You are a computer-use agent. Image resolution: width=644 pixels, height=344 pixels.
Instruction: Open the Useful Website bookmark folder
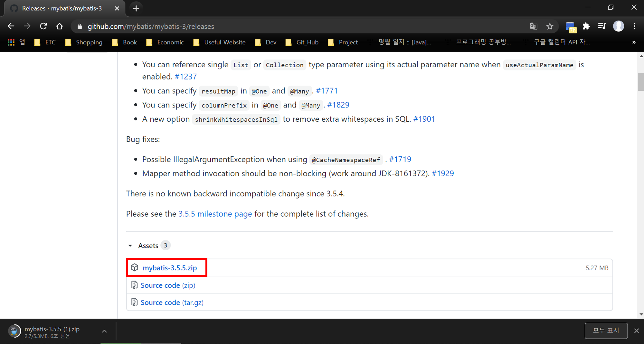219,42
